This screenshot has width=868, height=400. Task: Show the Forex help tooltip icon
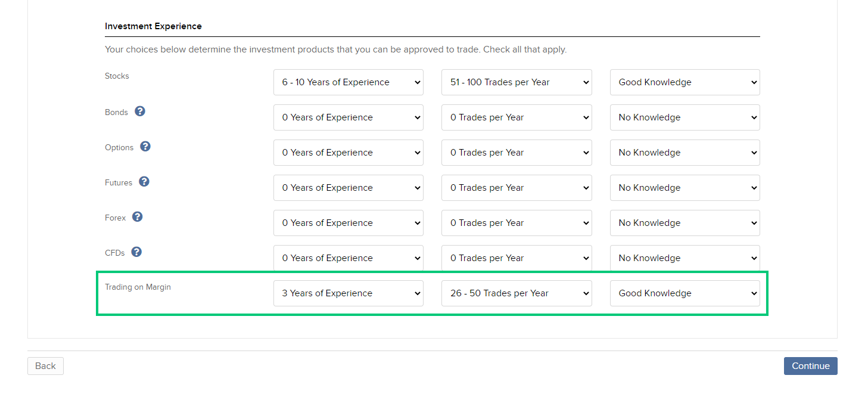pos(138,217)
